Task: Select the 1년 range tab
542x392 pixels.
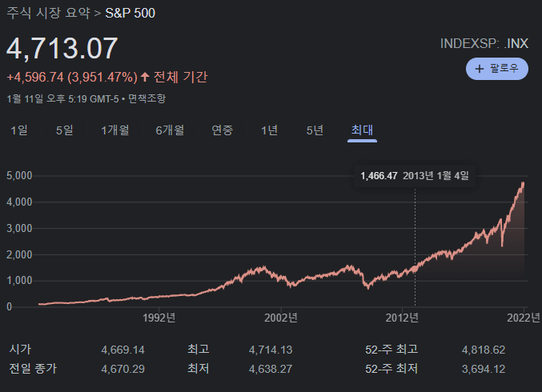Action: tap(269, 130)
